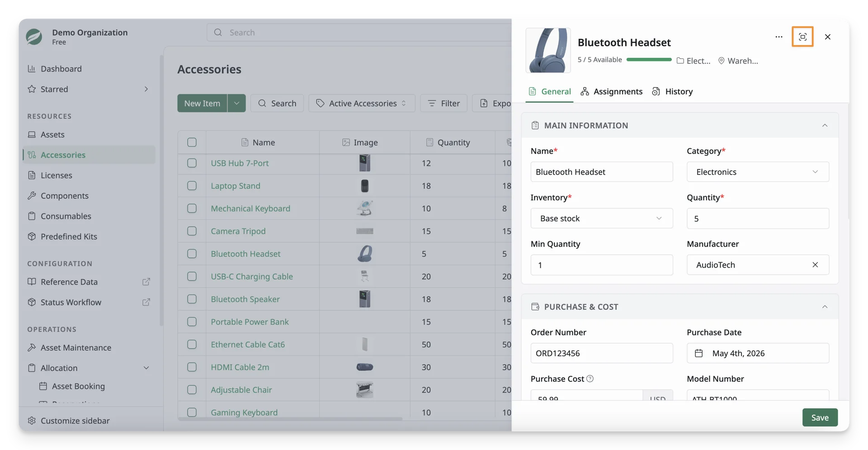Click the New Item button
The width and height of the screenshot is (868, 450).
[x=202, y=103]
